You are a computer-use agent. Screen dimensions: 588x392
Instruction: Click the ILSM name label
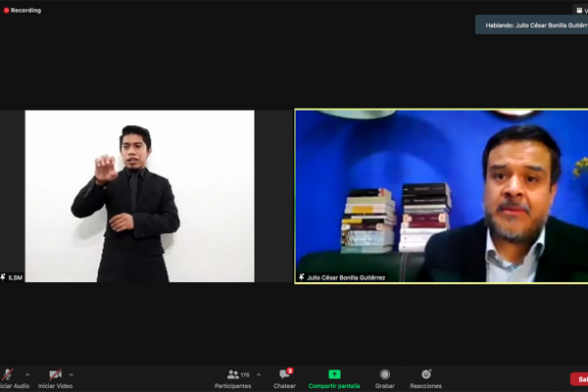coord(16,277)
